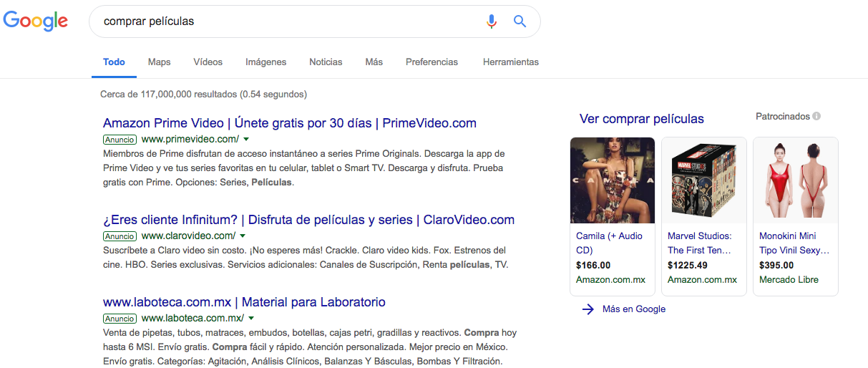Click the Más en Google link
This screenshot has height=368, width=868.
coord(634,309)
